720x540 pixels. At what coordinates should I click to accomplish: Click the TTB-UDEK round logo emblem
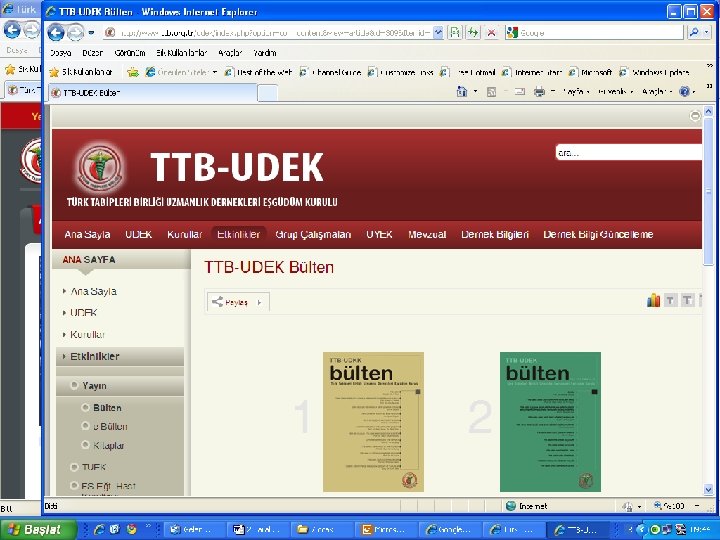[99, 167]
